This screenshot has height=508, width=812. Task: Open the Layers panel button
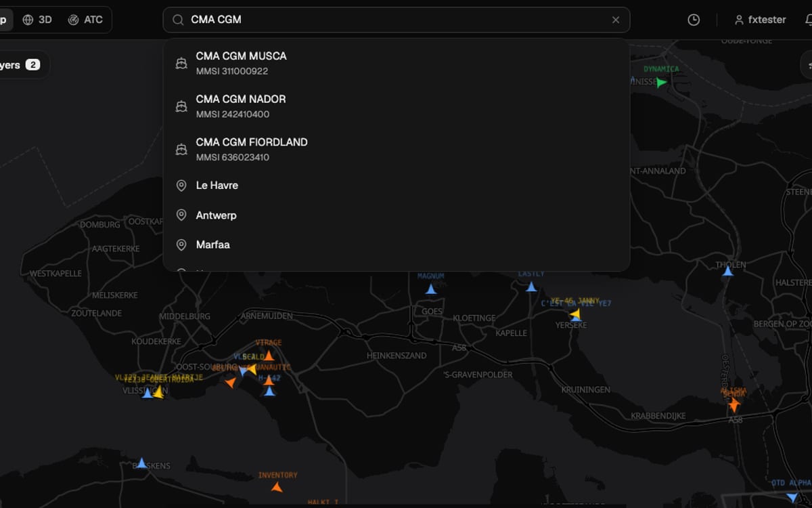tap(22, 65)
